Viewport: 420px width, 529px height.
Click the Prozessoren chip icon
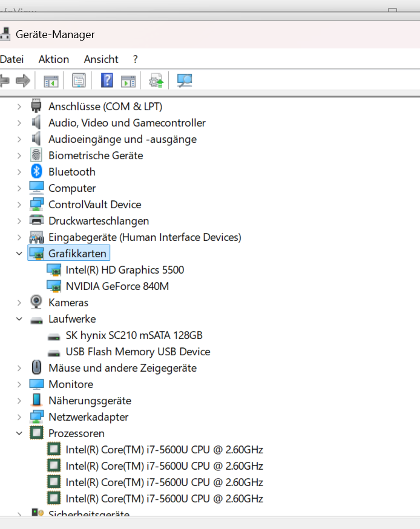tap(36, 433)
